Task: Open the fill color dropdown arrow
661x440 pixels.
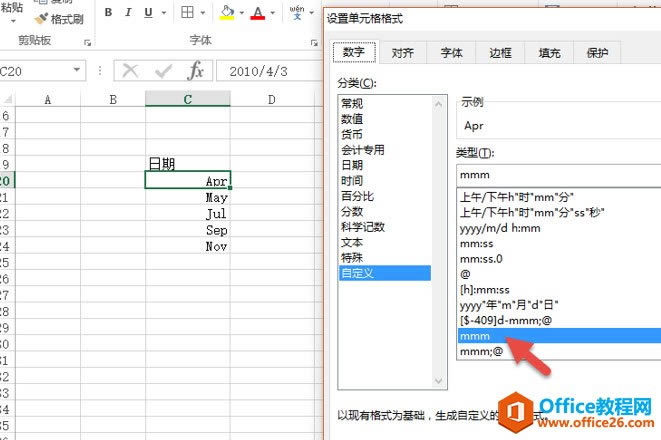Action: [242, 13]
